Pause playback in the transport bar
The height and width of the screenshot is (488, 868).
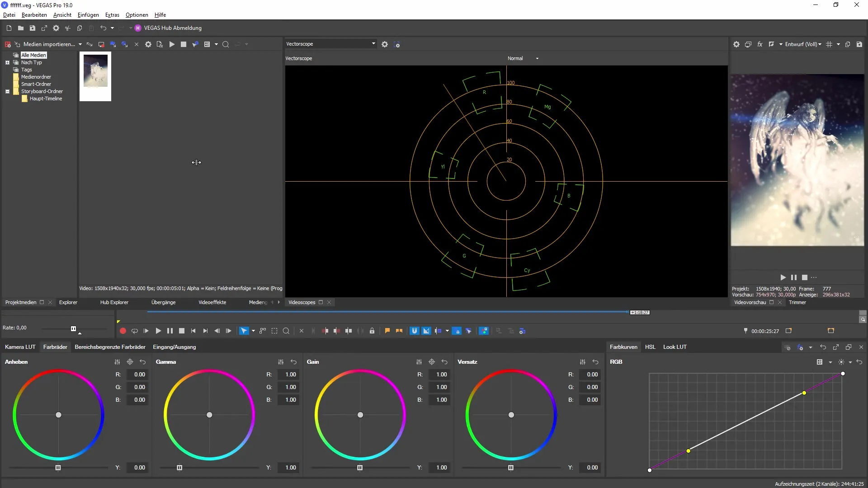(170, 331)
